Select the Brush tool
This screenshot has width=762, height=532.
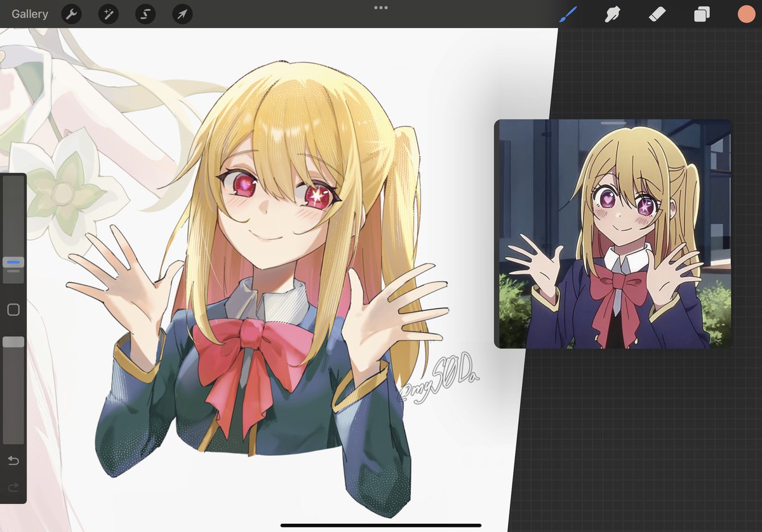tap(567, 14)
